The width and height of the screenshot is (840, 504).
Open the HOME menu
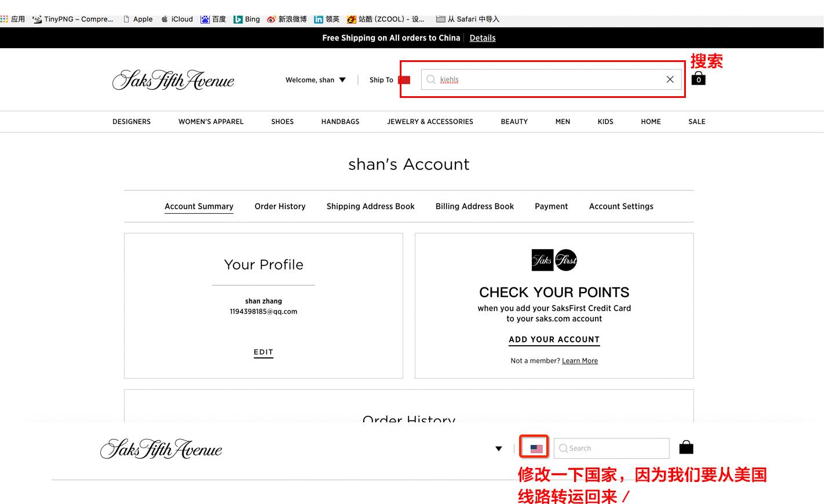point(651,122)
